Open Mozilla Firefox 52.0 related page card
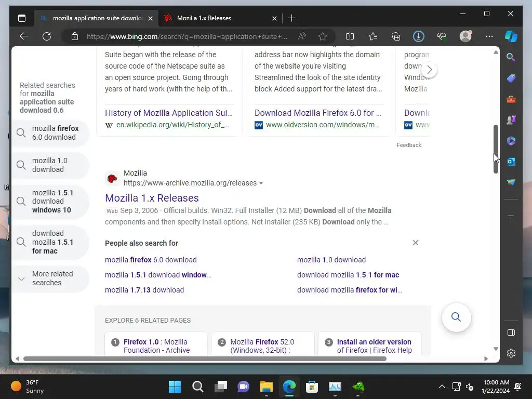Image resolution: width=532 pixels, height=399 pixels. point(262,344)
